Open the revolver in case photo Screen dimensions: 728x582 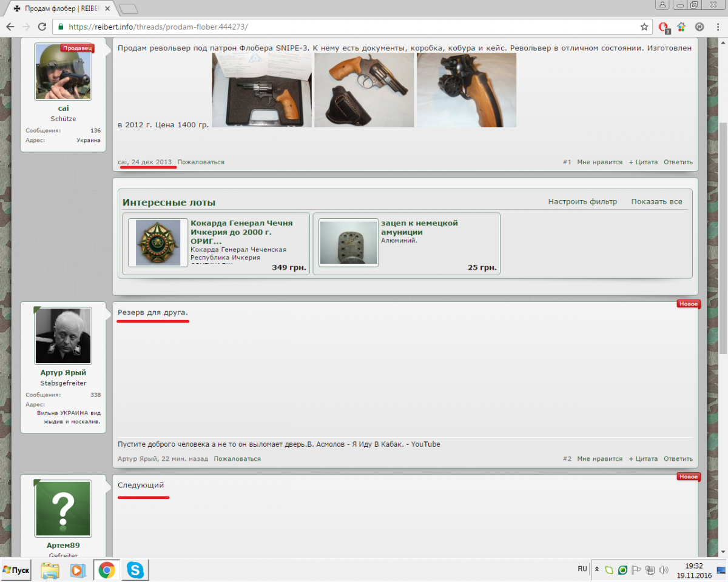[261, 90]
